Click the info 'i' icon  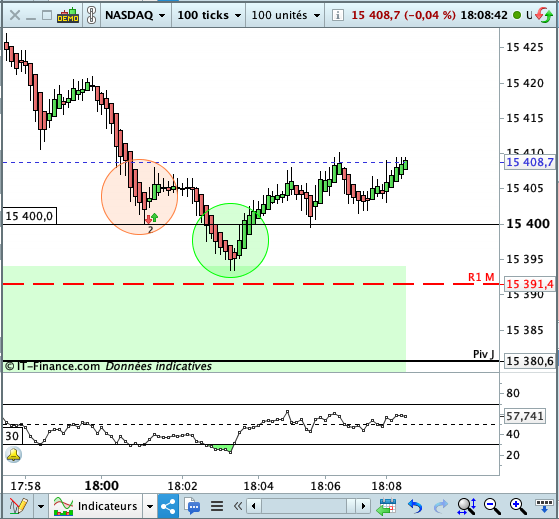(337, 15)
